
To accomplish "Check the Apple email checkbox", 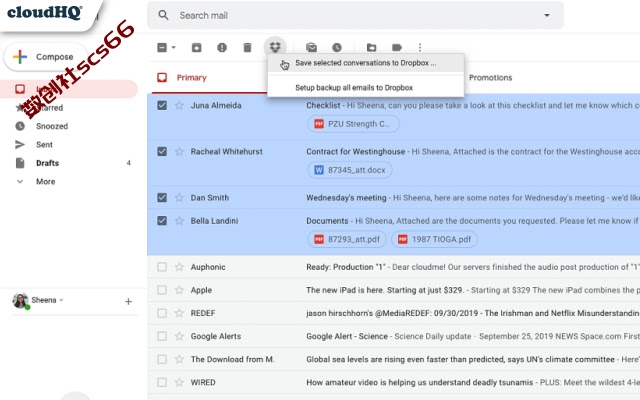I will [x=162, y=290].
